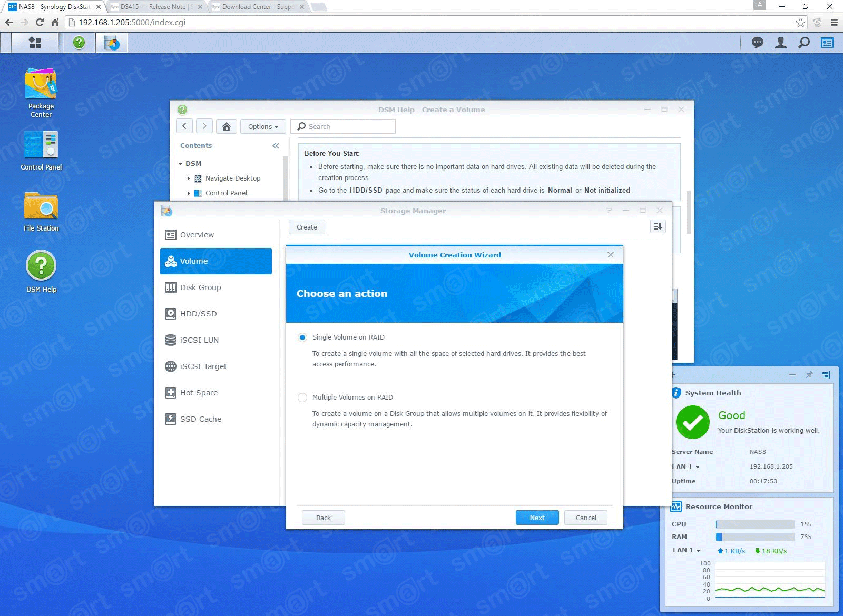Minimize the widget panel
Screen dimensions: 843x616
[x=792, y=375]
